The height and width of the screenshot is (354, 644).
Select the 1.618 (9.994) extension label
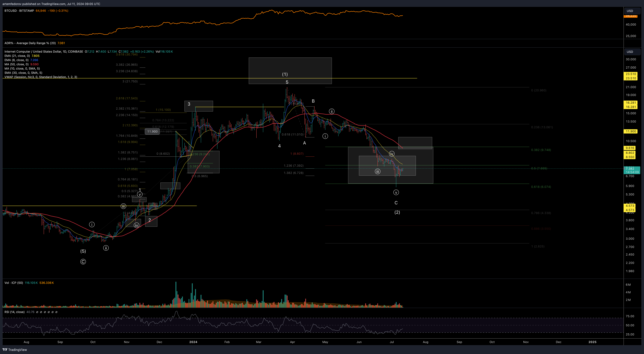click(128, 142)
